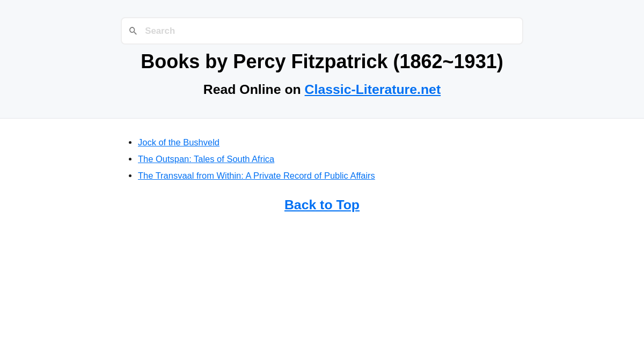Jump to page top via Back to Top link
Viewport: 644px width, 337px height.
[321, 204]
